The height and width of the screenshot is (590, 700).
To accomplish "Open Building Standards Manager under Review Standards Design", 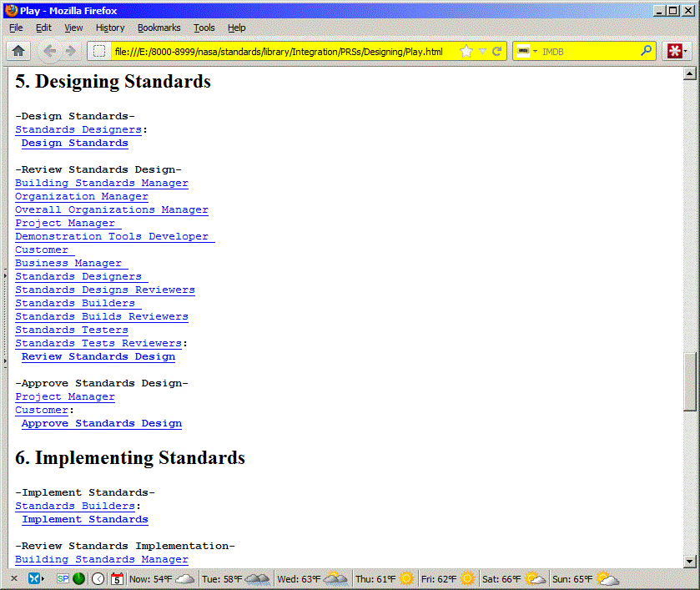I will click(102, 183).
